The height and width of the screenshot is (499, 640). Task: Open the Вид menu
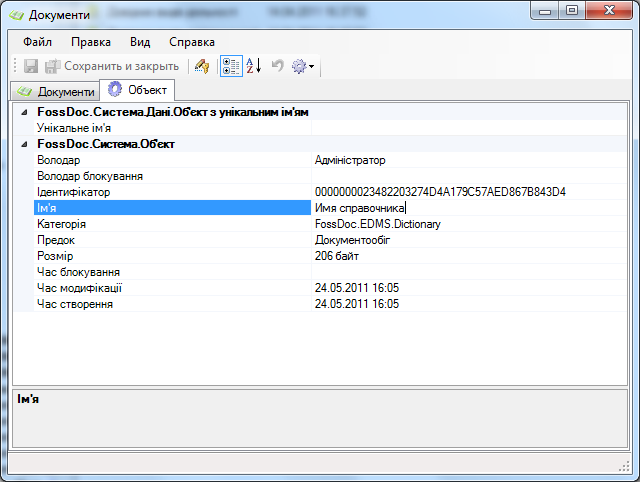(x=140, y=42)
